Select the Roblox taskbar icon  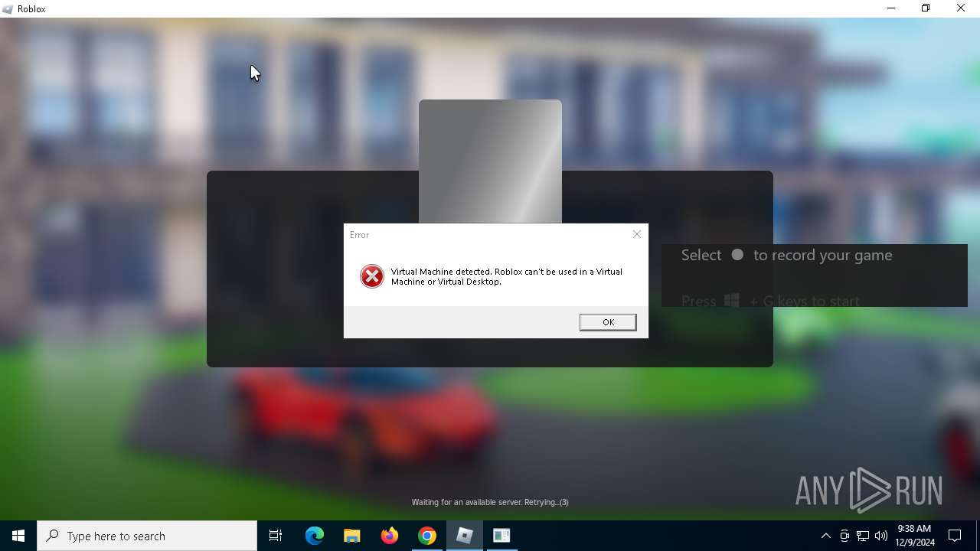(x=465, y=536)
